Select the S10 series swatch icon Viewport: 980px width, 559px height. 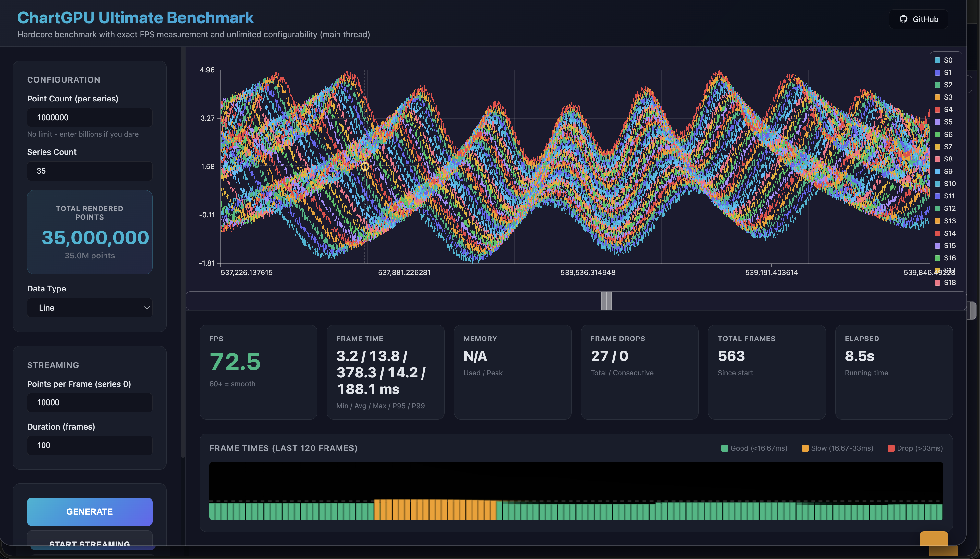click(937, 184)
